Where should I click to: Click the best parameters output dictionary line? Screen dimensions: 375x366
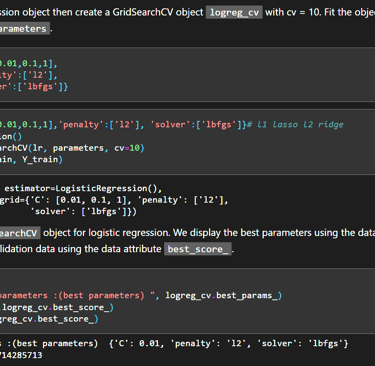pos(174,343)
